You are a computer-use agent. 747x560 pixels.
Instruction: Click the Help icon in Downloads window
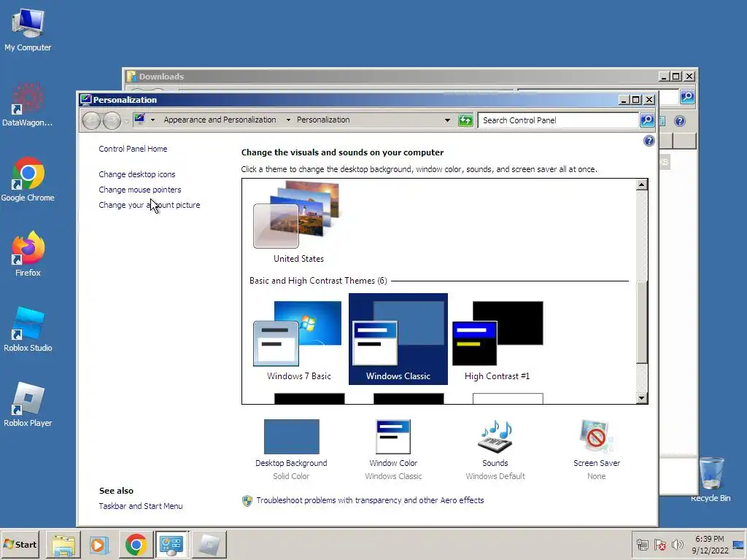pos(680,121)
